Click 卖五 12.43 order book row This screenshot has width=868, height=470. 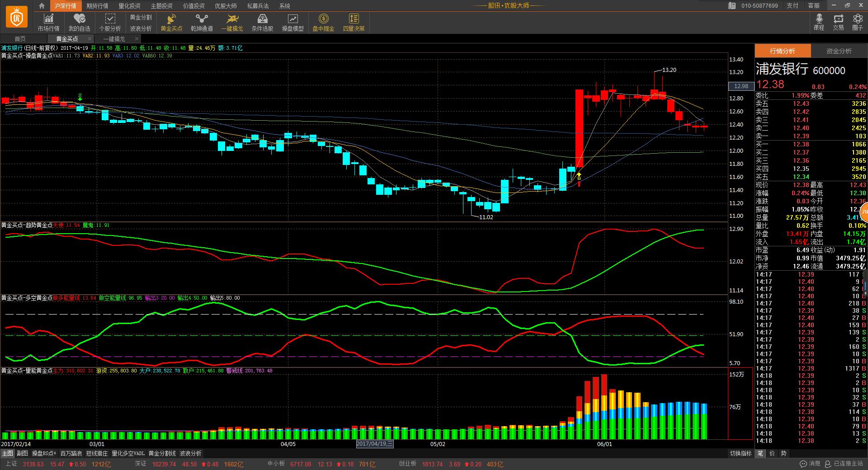click(x=811, y=104)
